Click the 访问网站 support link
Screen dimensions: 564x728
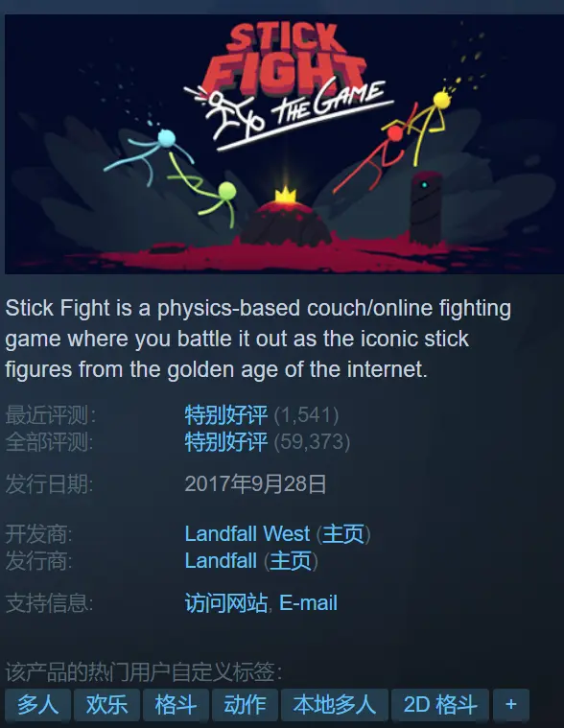click(226, 603)
